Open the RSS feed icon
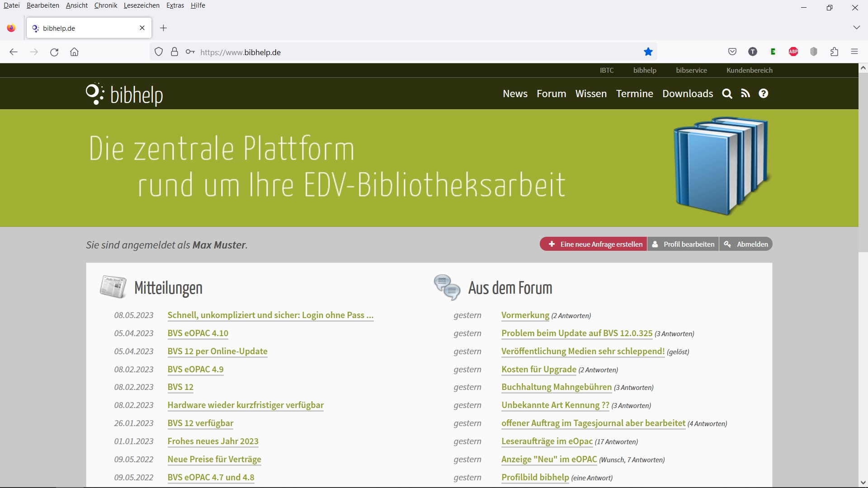The height and width of the screenshot is (488, 868). pos(745,94)
